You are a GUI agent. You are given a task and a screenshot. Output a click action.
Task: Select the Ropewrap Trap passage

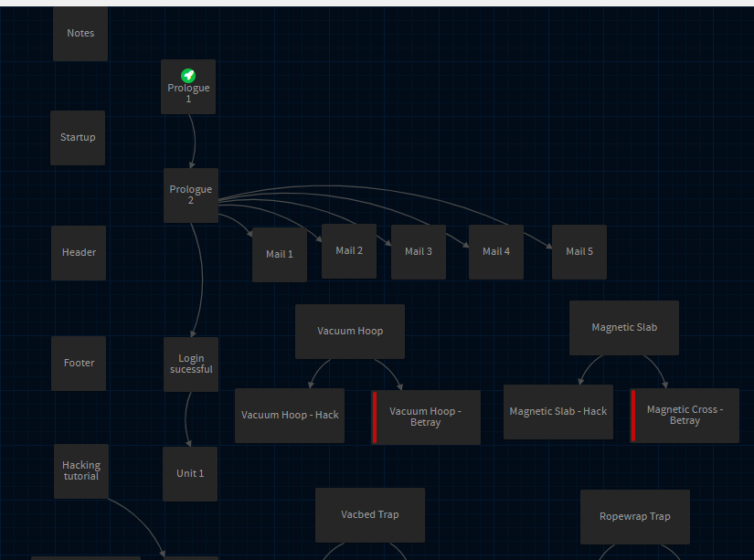point(635,517)
